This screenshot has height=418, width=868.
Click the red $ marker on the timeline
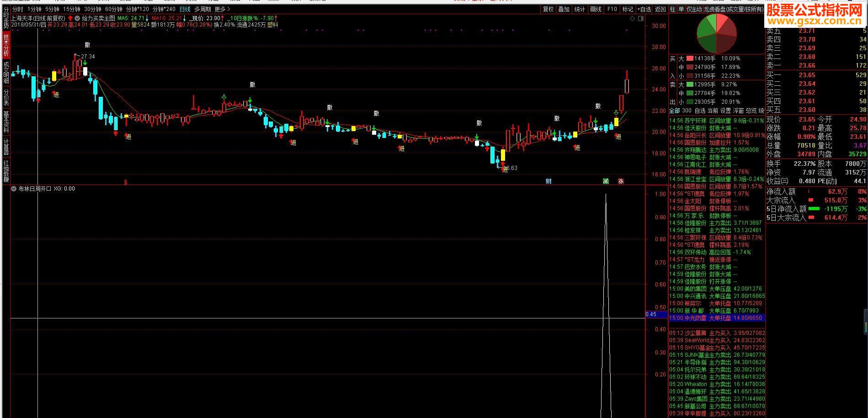tap(126, 182)
